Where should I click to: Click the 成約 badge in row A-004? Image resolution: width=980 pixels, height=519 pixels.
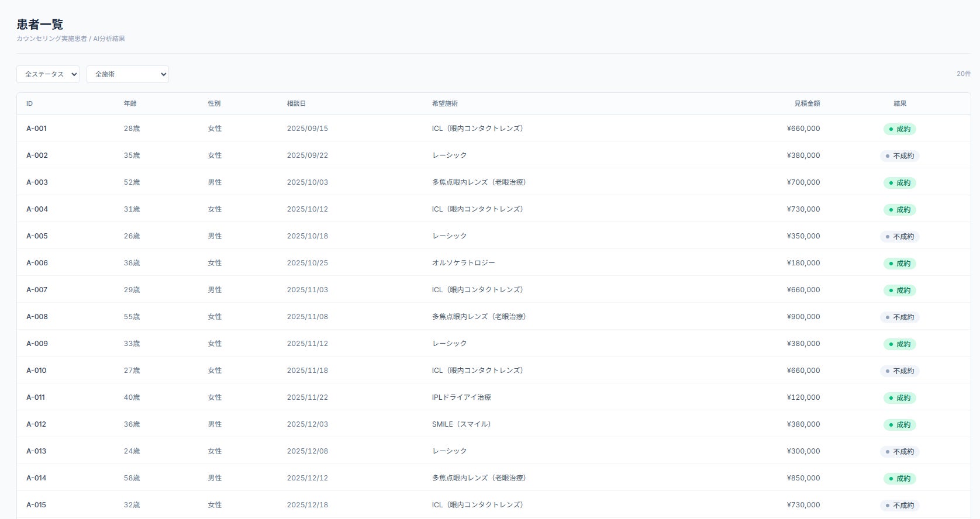coord(900,210)
